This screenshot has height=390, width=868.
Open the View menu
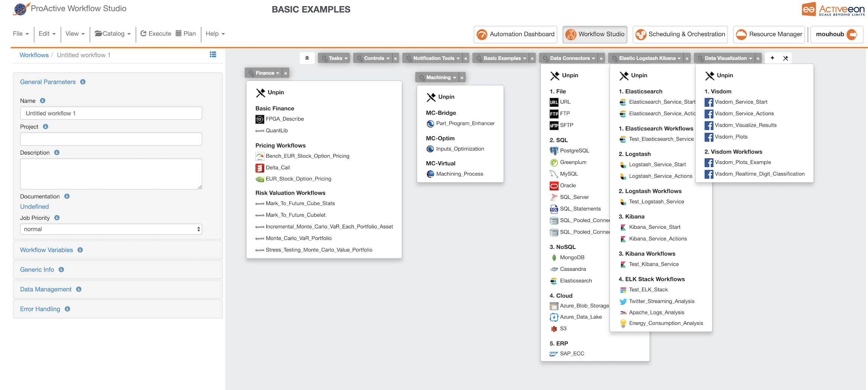click(x=75, y=34)
